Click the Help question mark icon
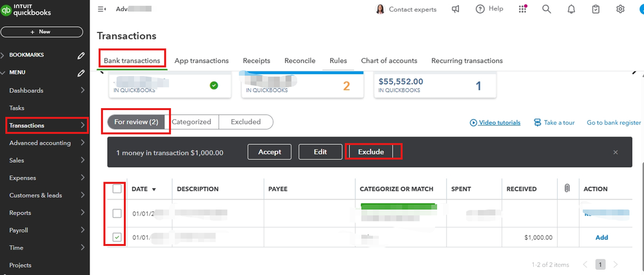The image size is (644, 275). [480, 9]
